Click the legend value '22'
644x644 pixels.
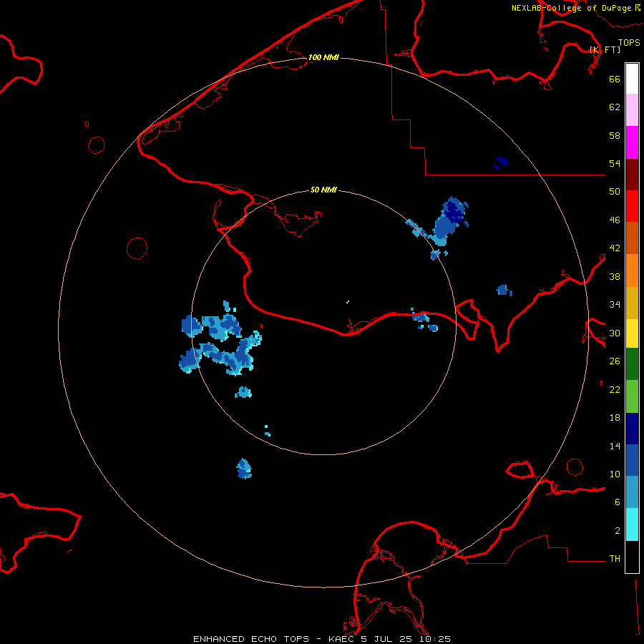point(615,389)
